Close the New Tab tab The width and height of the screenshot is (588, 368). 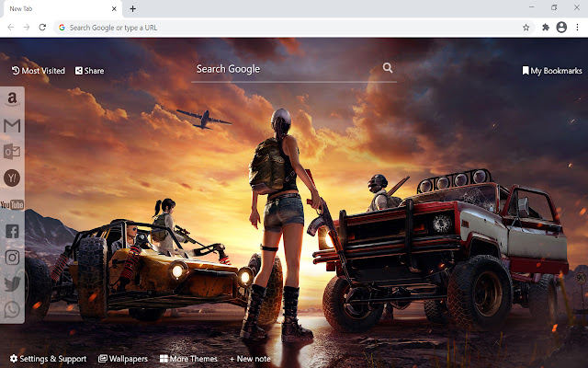pyautogui.click(x=114, y=8)
